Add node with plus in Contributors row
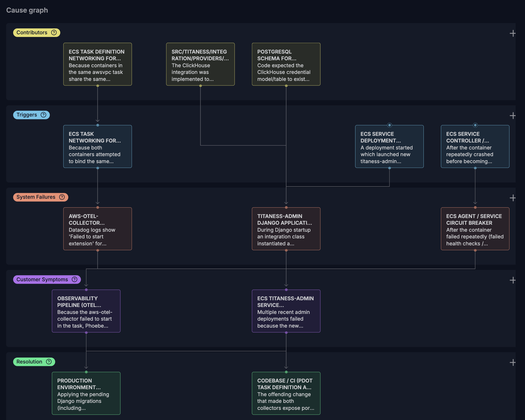The width and height of the screenshot is (525, 420). tap(512, 33)
